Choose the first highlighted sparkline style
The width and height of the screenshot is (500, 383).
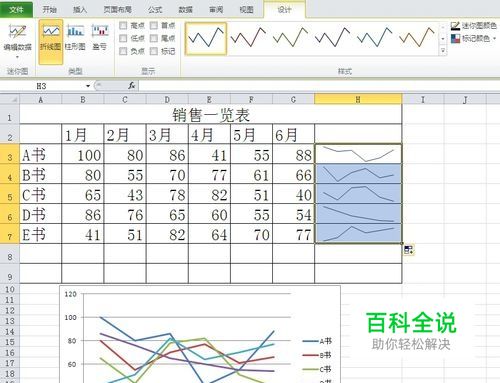206,38
